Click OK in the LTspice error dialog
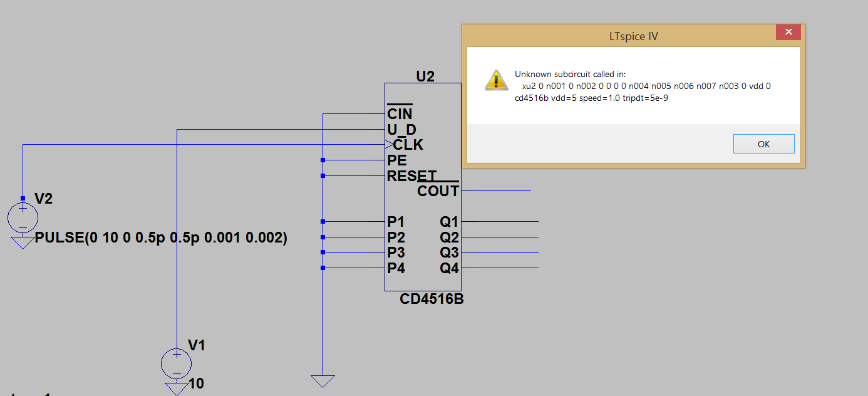 coord(763,143)
